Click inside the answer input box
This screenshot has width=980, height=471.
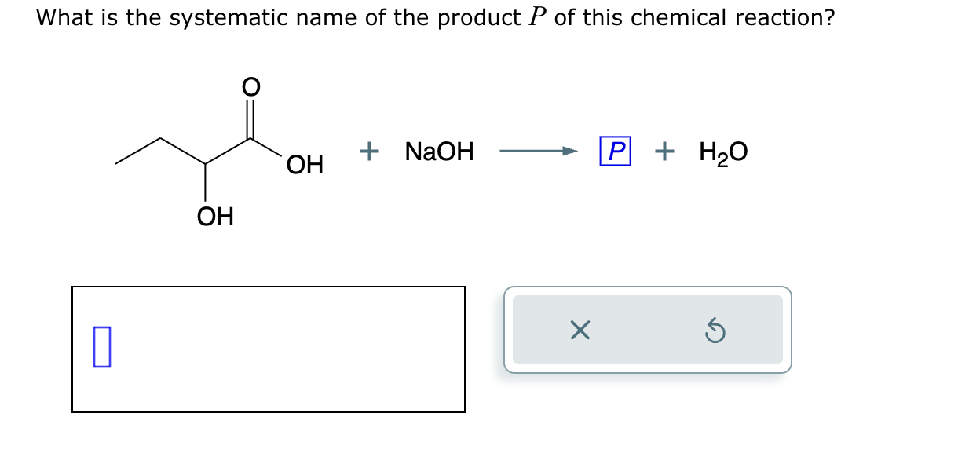(269, 349)
